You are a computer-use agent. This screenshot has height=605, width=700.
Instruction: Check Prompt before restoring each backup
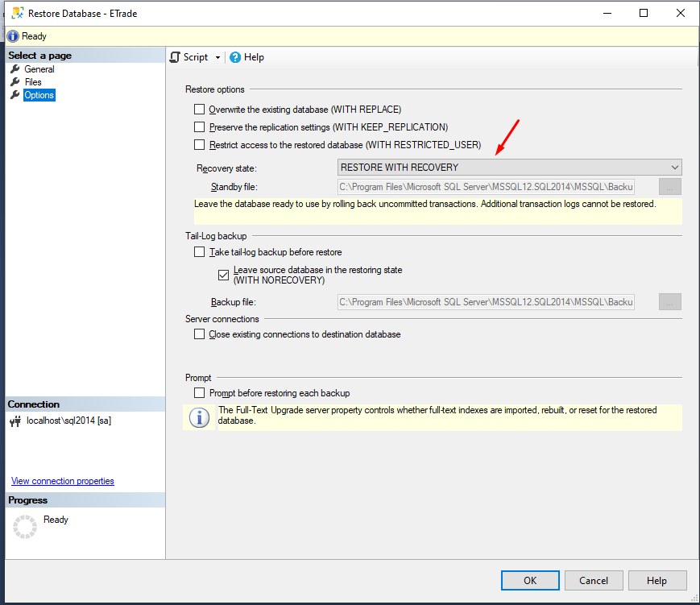tap(199, 393)
